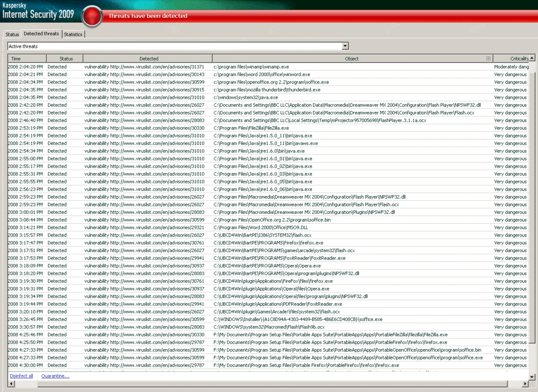
Task: Select the WINDOWS\Installer soffice.exe entry
Action: click(298, 319)
